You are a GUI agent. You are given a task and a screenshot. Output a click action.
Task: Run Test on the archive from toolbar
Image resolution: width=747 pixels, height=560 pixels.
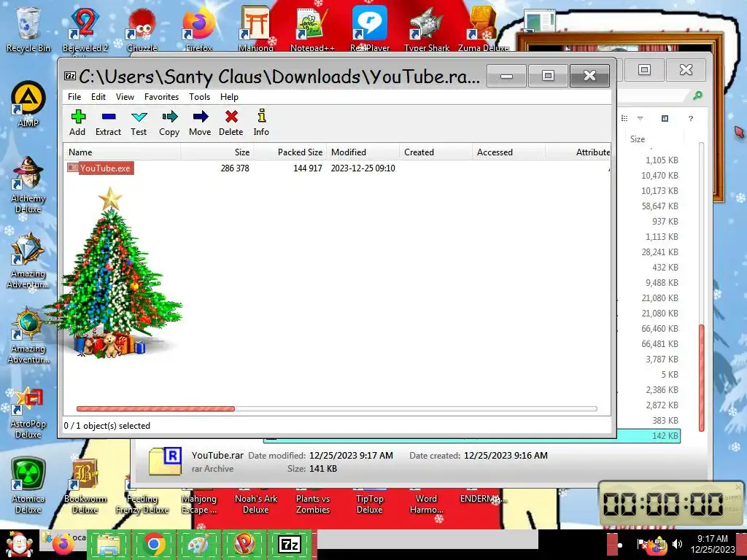tap(139, 122)
